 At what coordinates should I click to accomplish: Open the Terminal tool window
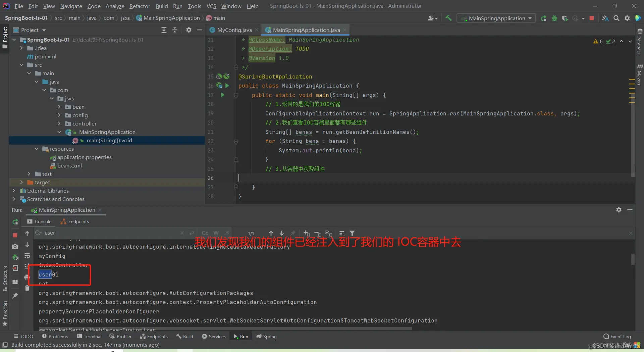89,337
